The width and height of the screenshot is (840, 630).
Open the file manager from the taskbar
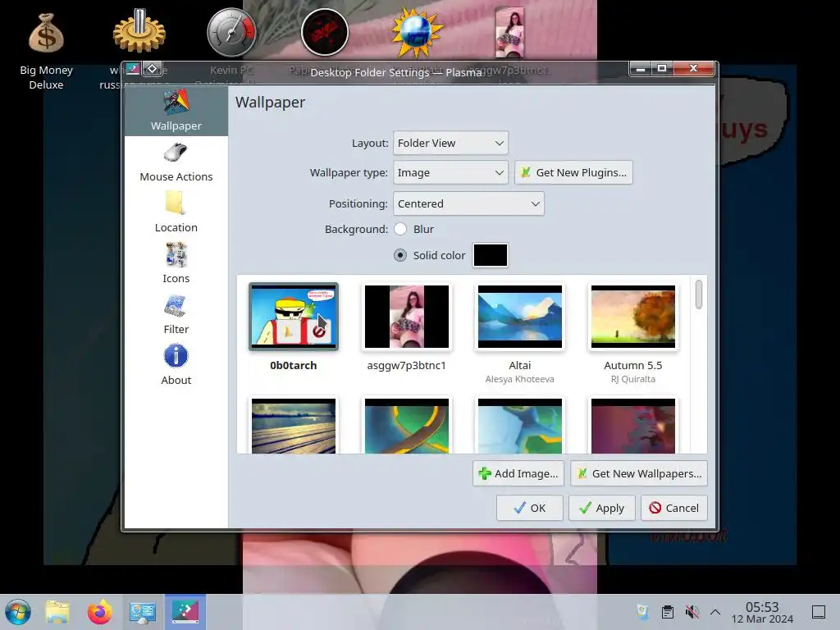57,612
